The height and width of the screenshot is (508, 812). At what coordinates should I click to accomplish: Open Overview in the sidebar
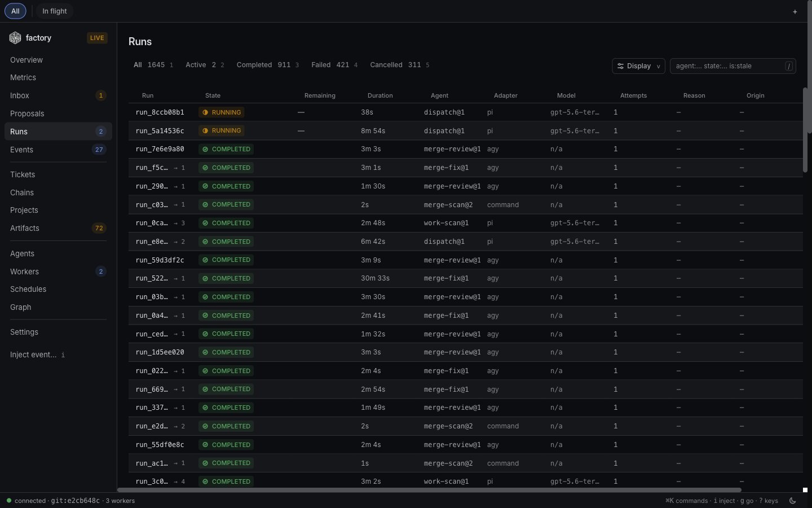58,60
